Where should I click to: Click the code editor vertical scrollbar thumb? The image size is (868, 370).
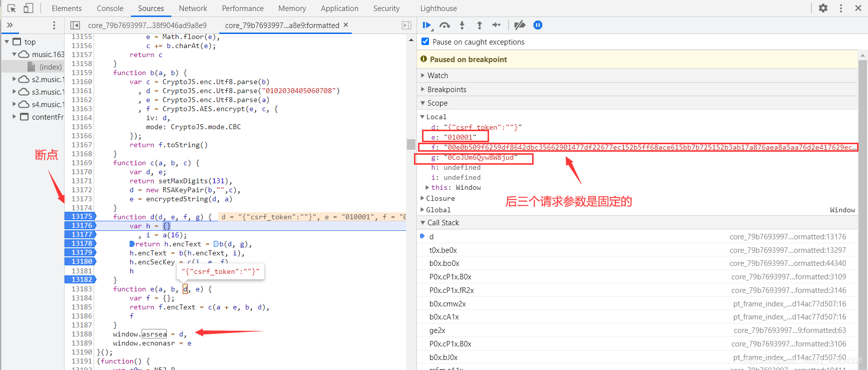pyautogui.click(x=411, y=144)
